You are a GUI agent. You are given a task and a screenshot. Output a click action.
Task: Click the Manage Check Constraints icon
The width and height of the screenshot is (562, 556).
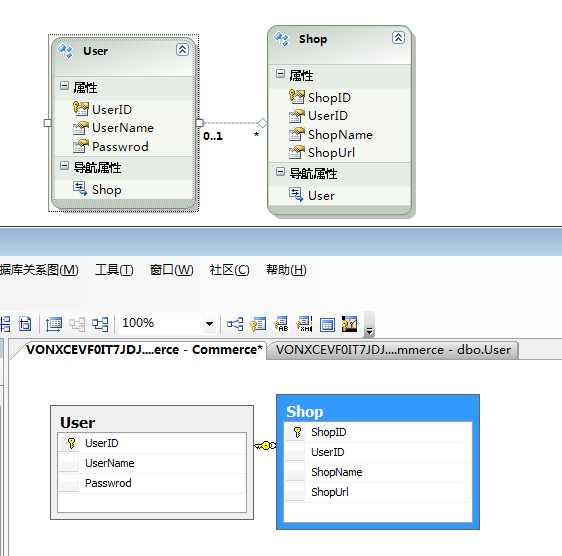pyautogui.click(x=327, y=325)
